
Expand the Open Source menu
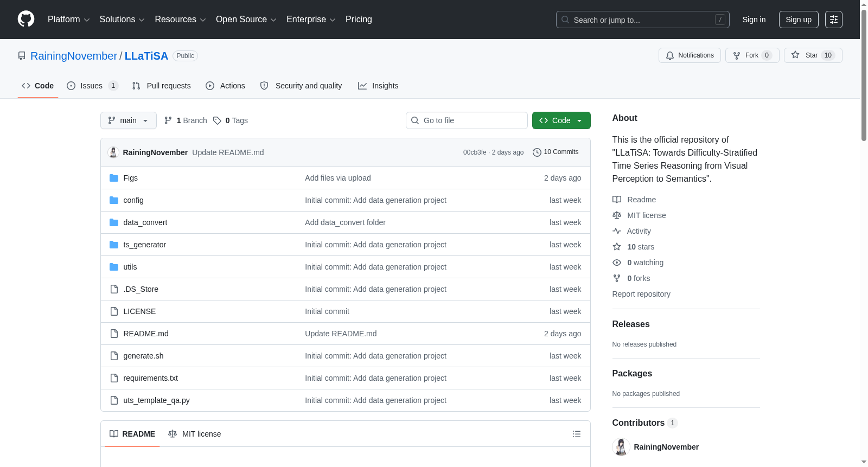[x=246, y=20]
